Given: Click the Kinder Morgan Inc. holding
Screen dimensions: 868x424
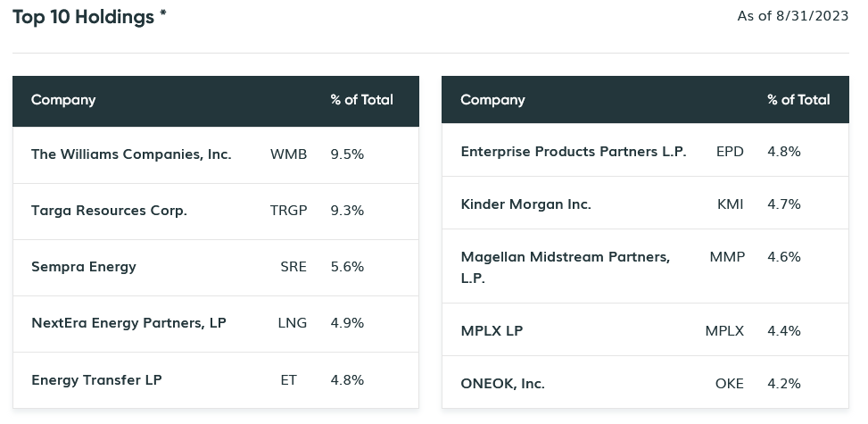Looking at the screenshot, I should click(525, 204).
